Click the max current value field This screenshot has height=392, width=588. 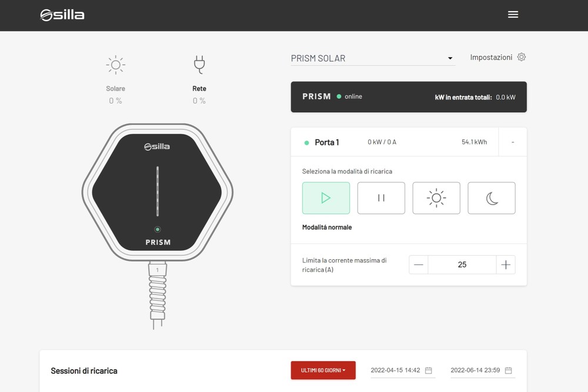click(462, 264)
